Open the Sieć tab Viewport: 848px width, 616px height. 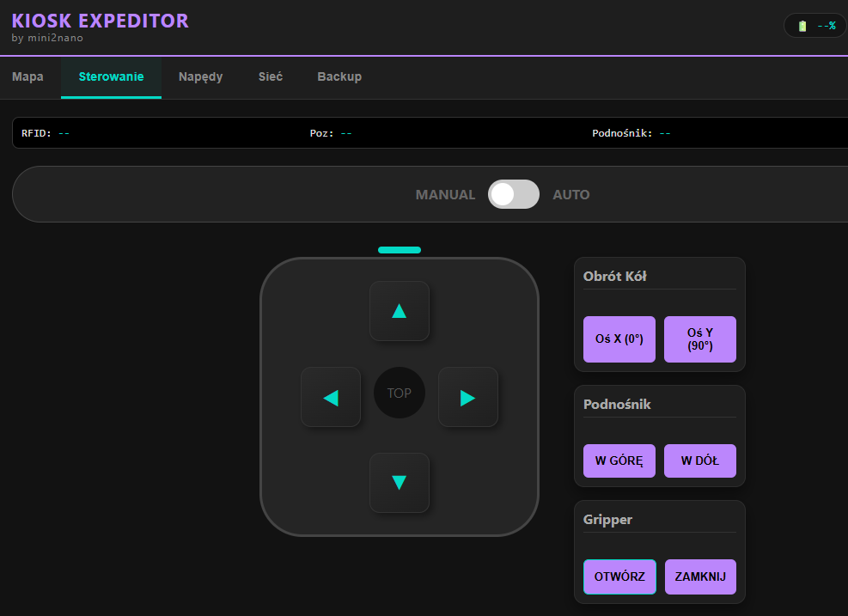coord(271,76)
